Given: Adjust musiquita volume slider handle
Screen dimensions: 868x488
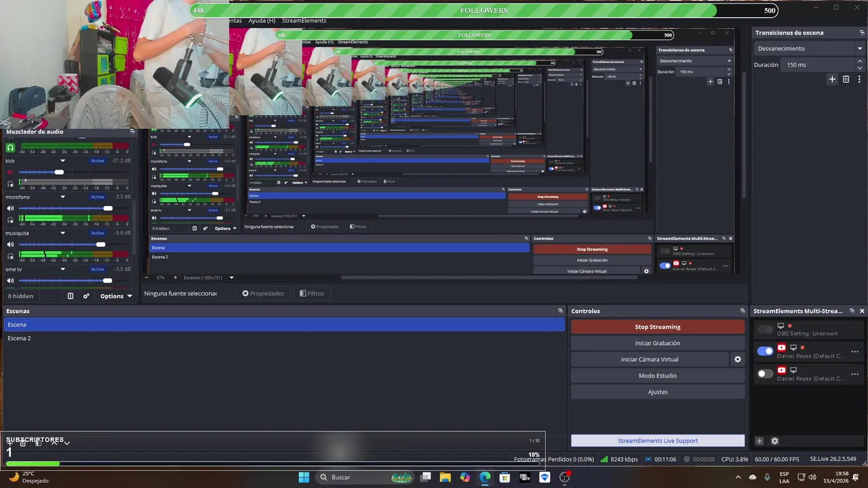Looking at the screenshot, I should click(x=101, y=245).
